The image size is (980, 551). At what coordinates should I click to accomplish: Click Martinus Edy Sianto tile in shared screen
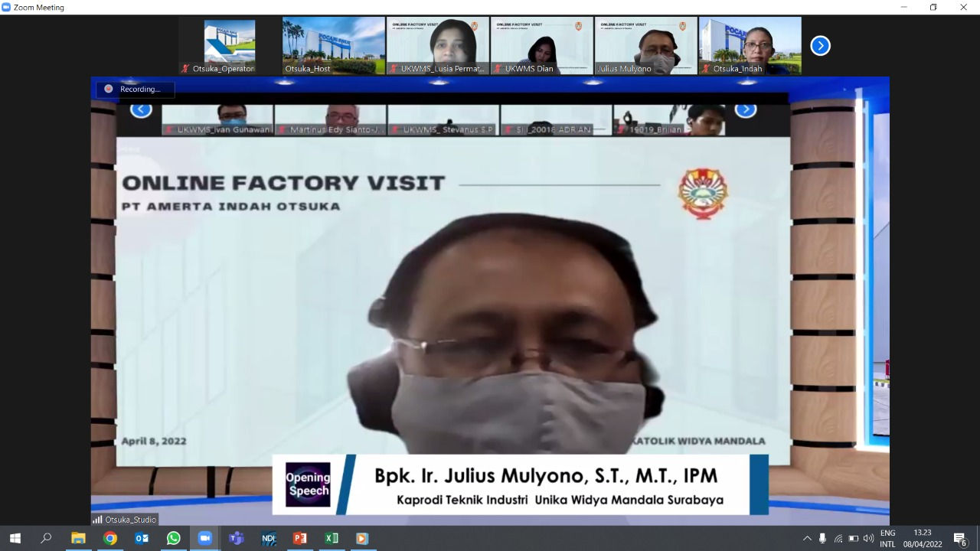pos(330,120)
